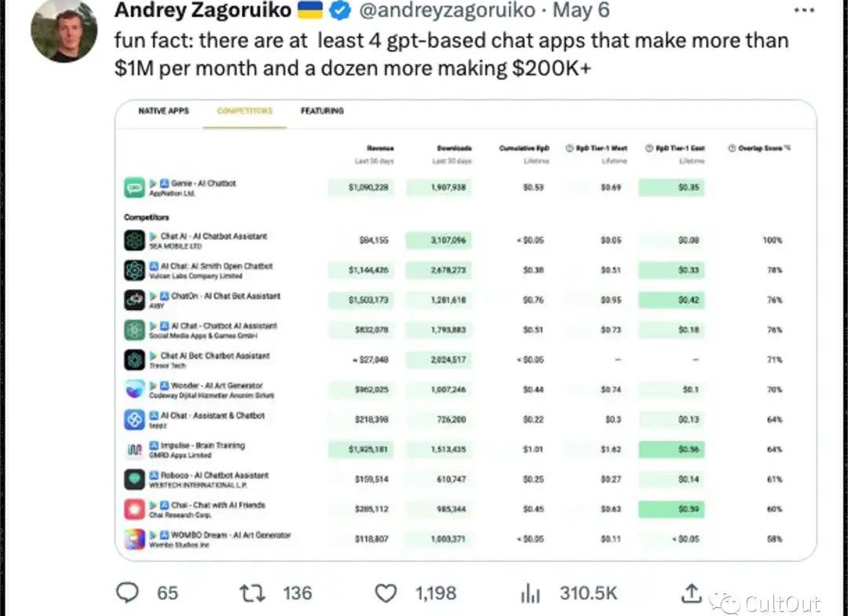Image resolution: width=848 pixels, height=616 pixels.
Task: Click the WOMBO Dream app icon
Action: click(x=133, y=539)
